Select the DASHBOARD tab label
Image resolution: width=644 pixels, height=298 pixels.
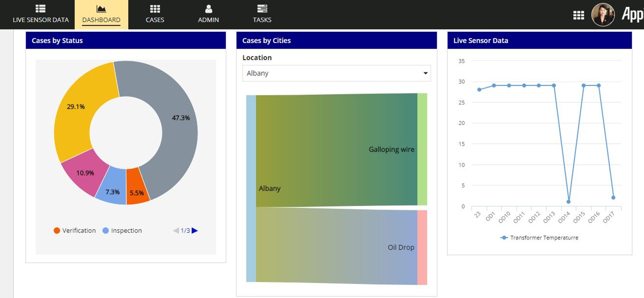tap(101, 20)
